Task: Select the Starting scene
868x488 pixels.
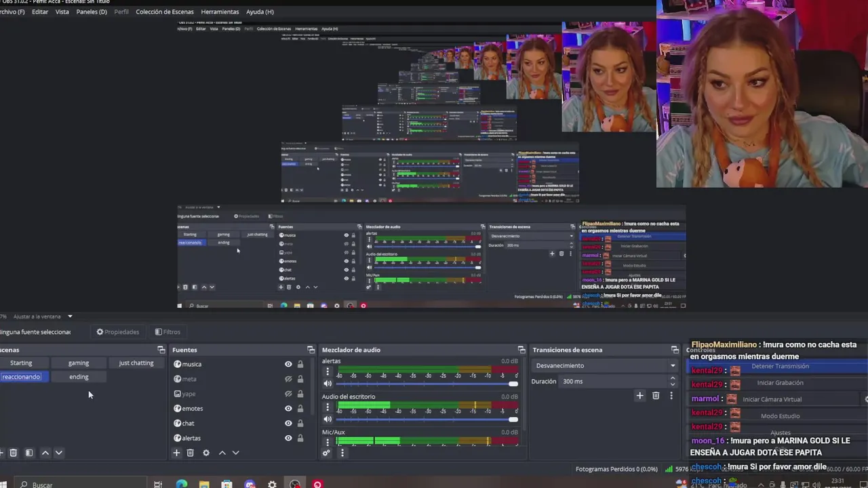Action: 21,363
